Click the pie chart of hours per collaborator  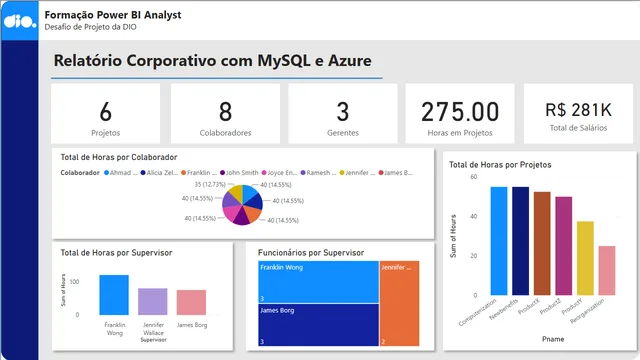click(242, 205)
